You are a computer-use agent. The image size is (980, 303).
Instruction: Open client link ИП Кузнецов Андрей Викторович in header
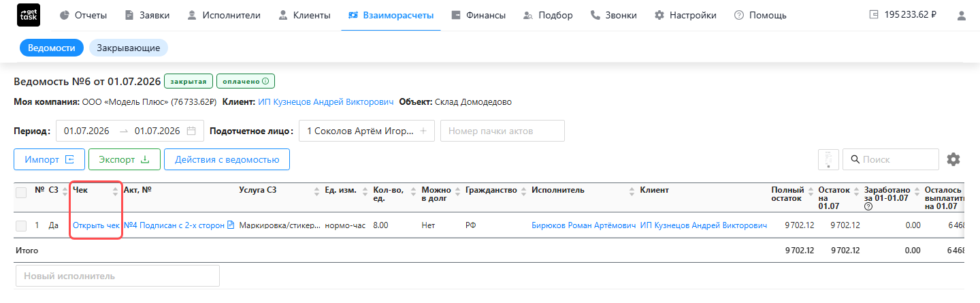pyautogui.click(x=326, y=102)
